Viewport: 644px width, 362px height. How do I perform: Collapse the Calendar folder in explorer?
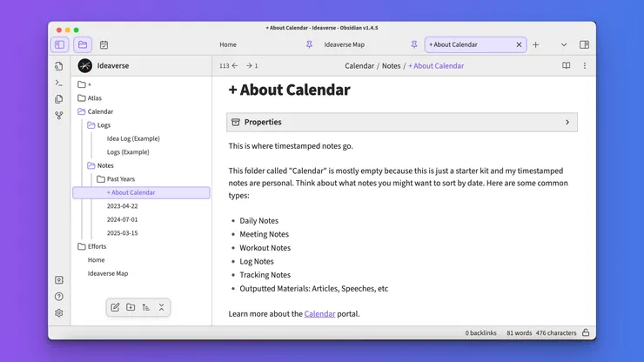[x=82, y=112]
